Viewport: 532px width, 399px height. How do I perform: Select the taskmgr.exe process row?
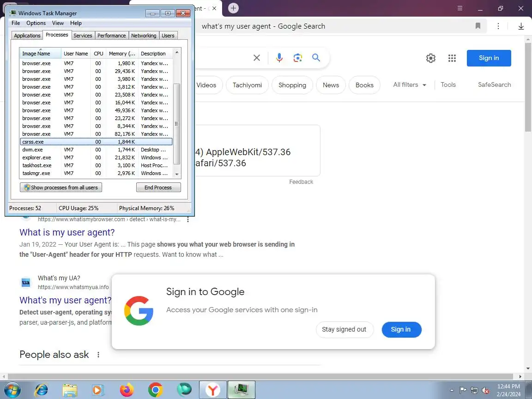coord(97,173)
